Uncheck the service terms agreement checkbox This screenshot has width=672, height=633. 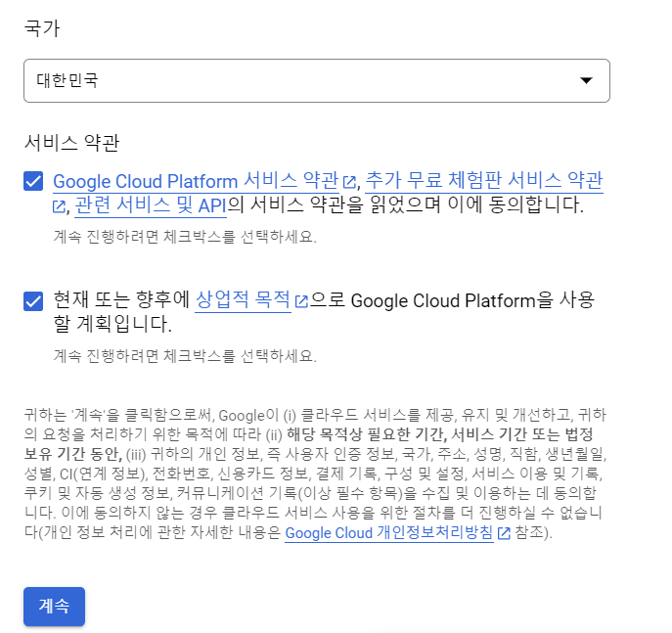pos(33,181)
